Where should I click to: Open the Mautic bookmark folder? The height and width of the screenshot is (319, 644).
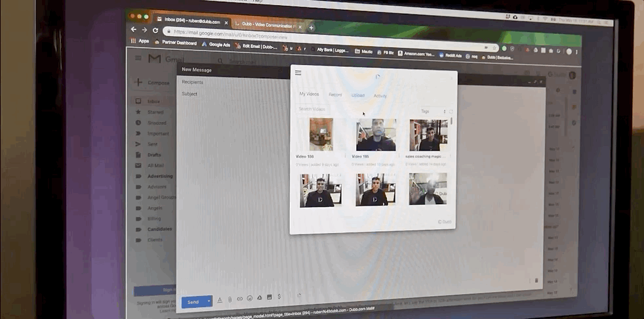pos(364,51)
